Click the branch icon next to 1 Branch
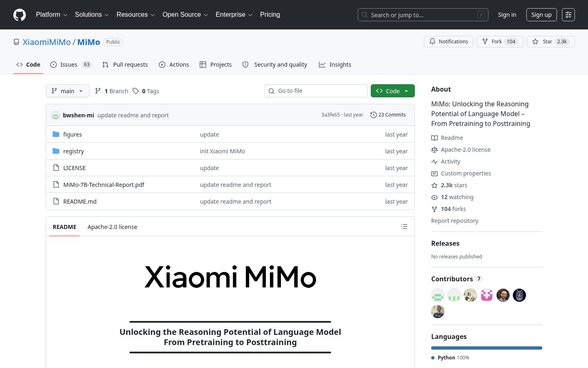The height and width of the screenshot is (368, 588). 98,91
